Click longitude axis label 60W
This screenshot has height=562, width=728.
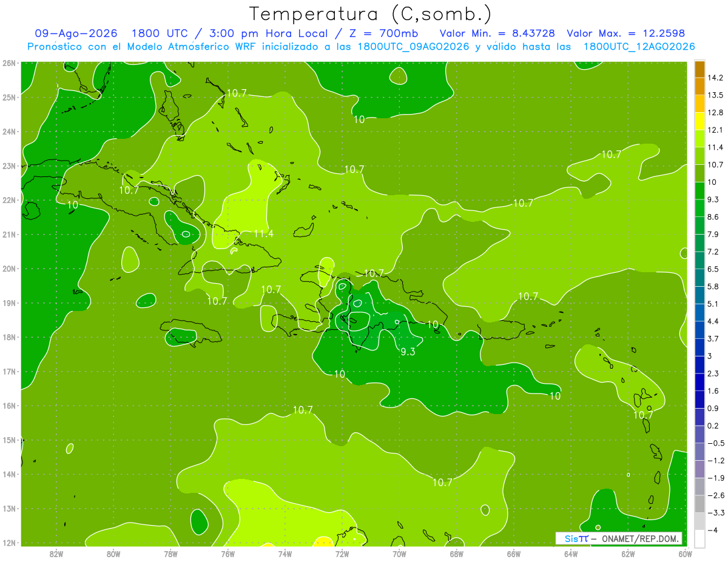point(685,554)
